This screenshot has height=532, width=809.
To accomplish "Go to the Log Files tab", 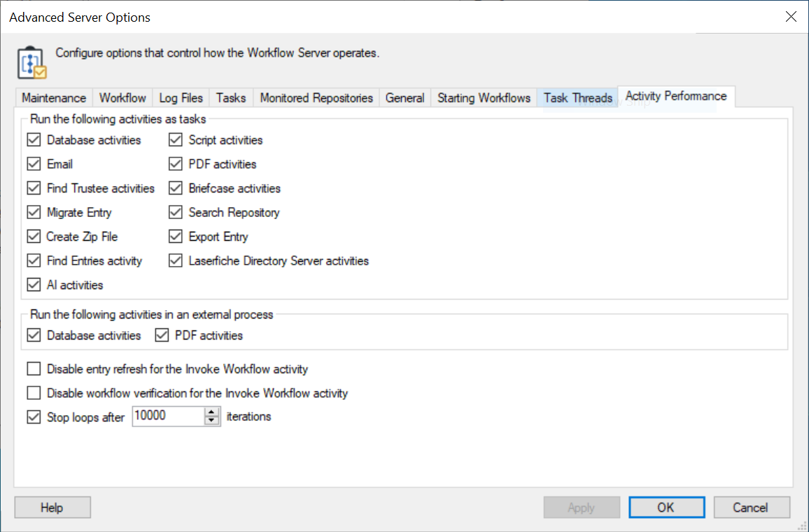I will 181,98.
